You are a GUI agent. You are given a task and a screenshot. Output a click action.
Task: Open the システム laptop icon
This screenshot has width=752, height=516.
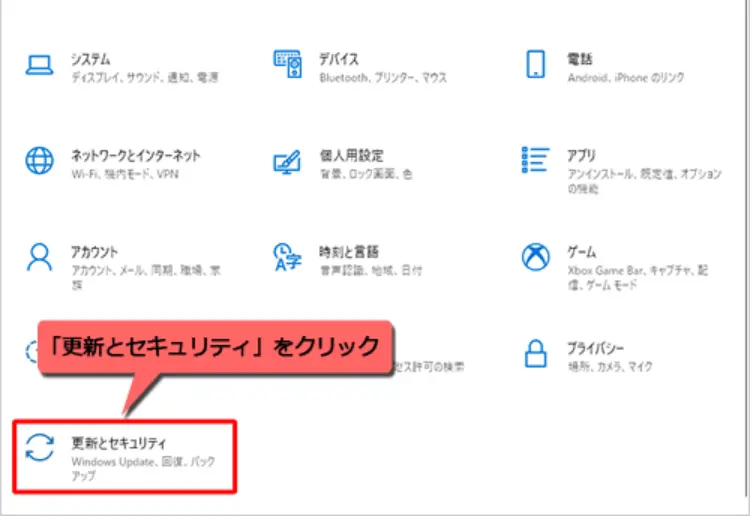39,65
